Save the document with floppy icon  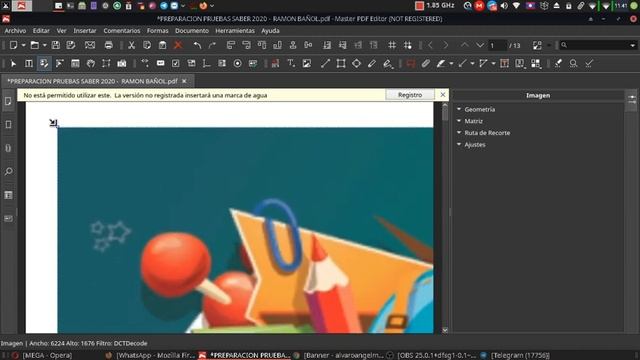point(56,45)
